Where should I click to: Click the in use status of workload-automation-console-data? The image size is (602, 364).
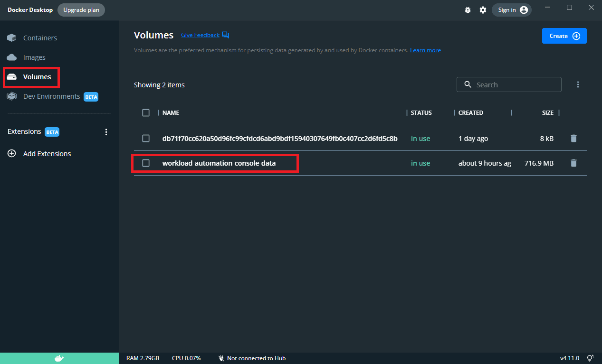click(420, 163)
